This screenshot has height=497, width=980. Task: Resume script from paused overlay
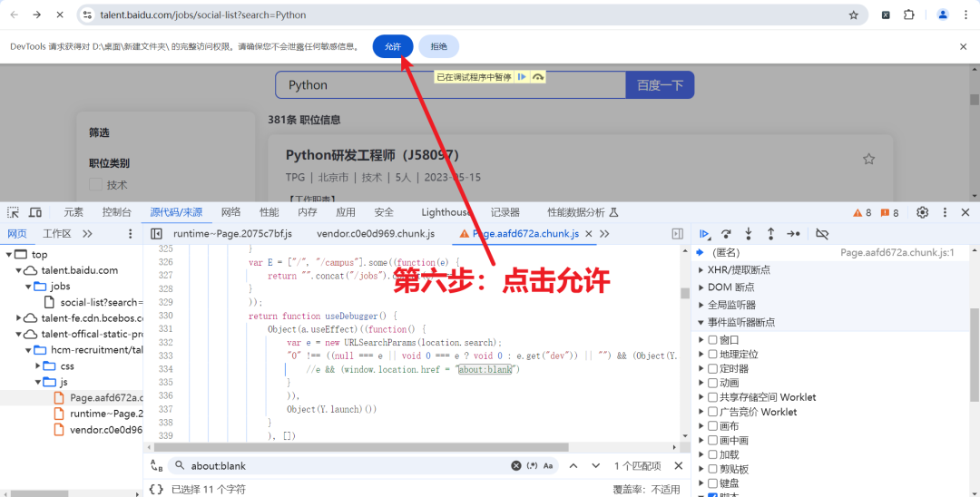click(522, 77)
